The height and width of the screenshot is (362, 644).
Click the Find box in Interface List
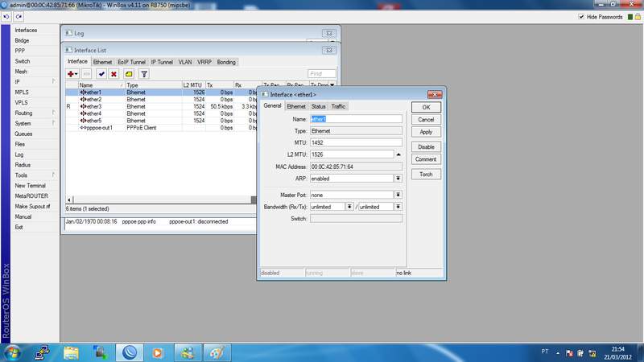pyautogui.click(x=321, y=73)
